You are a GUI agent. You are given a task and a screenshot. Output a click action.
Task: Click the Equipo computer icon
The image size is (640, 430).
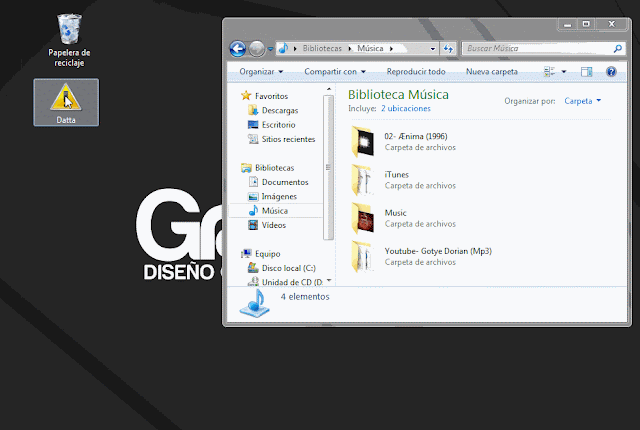[x=246, y=254]
